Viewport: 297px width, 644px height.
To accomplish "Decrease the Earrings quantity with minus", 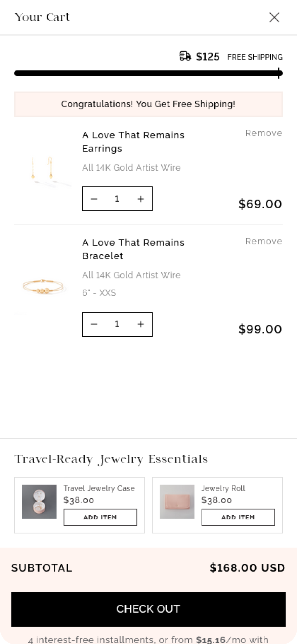I will click(x=94, y=199).
